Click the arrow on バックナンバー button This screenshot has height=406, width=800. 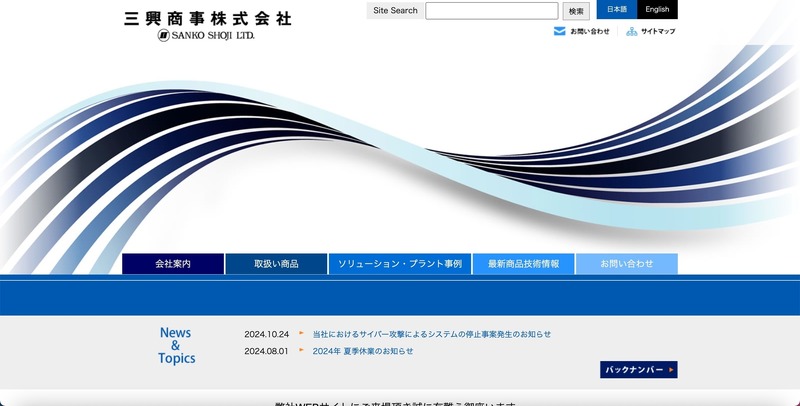(671, 370)
